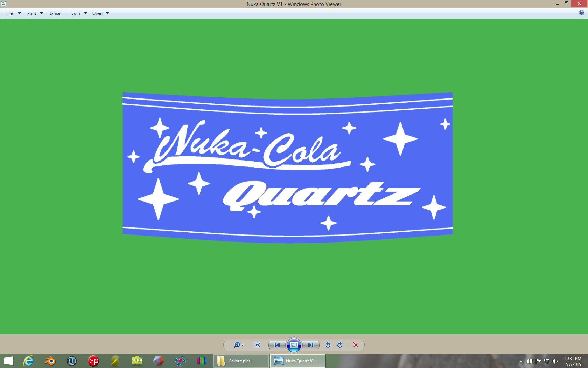Screen dimensions: 588x368
Task: Rotate the image clockwise
Action: [339, 345]
